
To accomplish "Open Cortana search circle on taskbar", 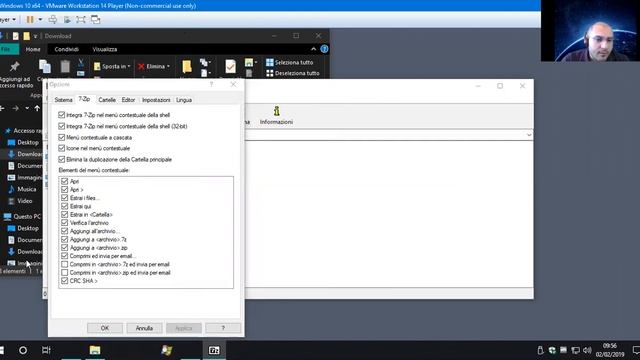I will [x=23, y=350].
